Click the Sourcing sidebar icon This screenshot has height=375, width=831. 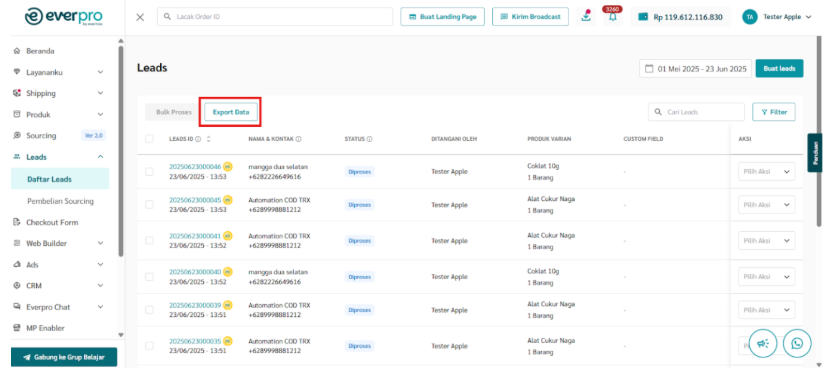tap(16, 136)
